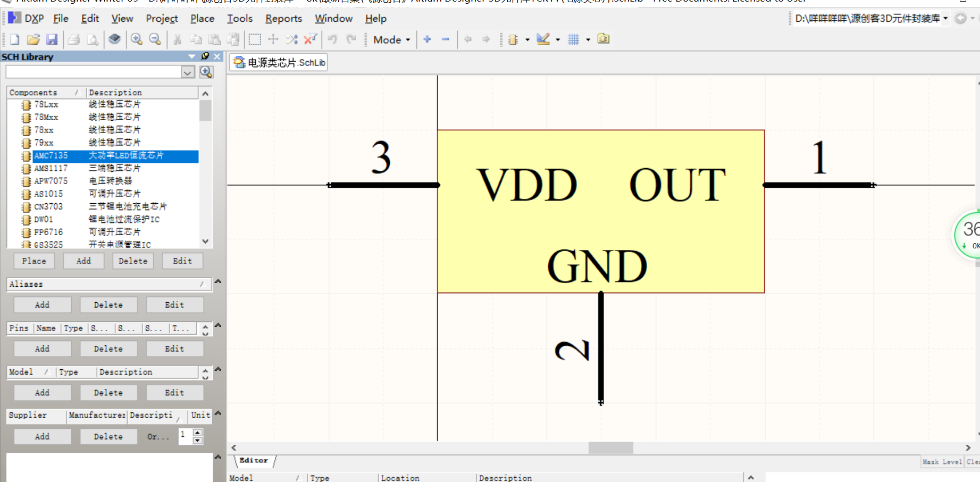This screenshot has width=980, height=482.
Task: Click the Copy icon in the toolbar
Action: (196, 39)
